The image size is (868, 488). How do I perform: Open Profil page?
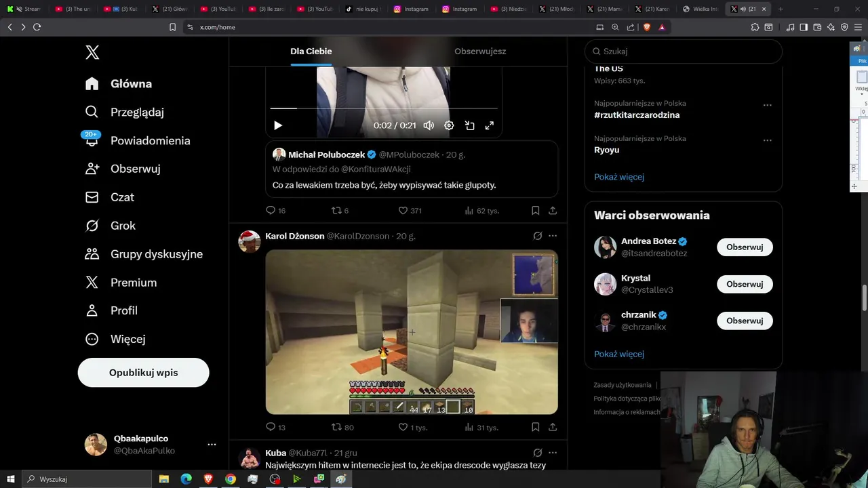coord(111,310)
